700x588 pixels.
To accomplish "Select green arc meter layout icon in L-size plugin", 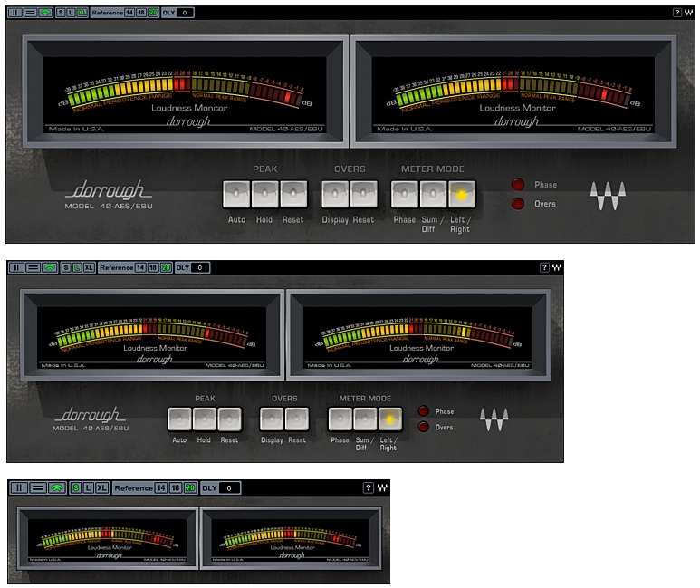I will (x=50, y=267).
